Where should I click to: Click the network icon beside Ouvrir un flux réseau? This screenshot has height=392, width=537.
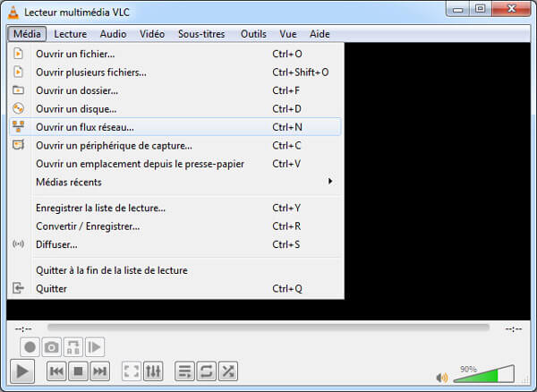(18, 126)
